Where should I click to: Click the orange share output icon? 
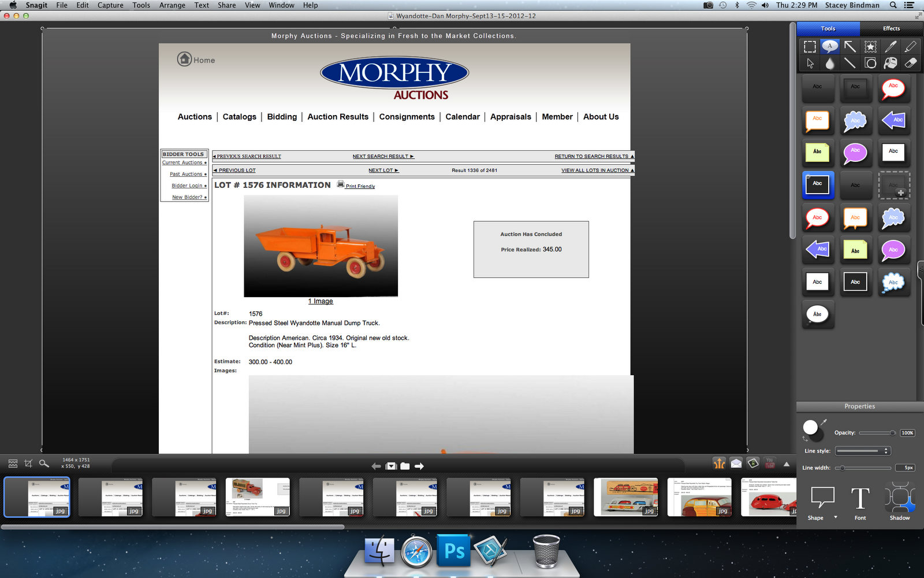(720, 464)
